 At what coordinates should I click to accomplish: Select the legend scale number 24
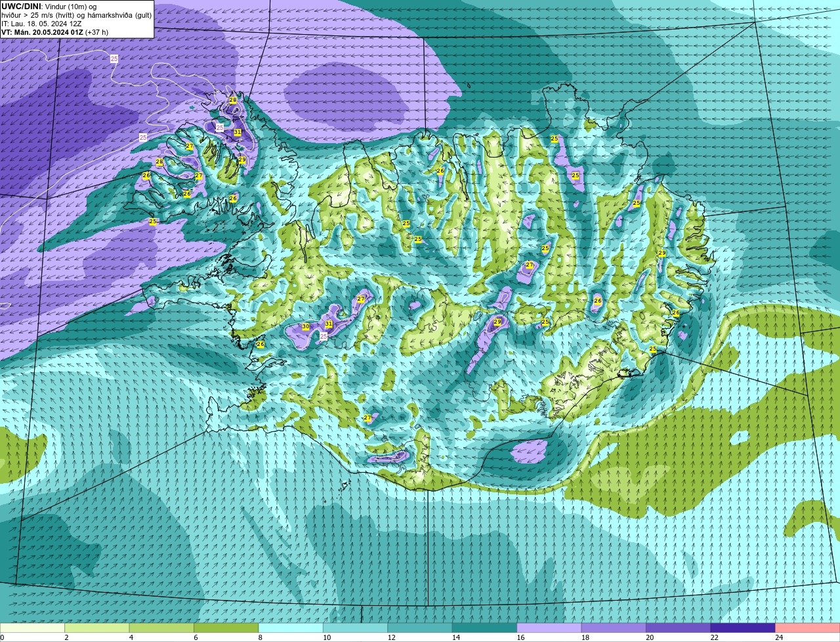pos(779,637)
